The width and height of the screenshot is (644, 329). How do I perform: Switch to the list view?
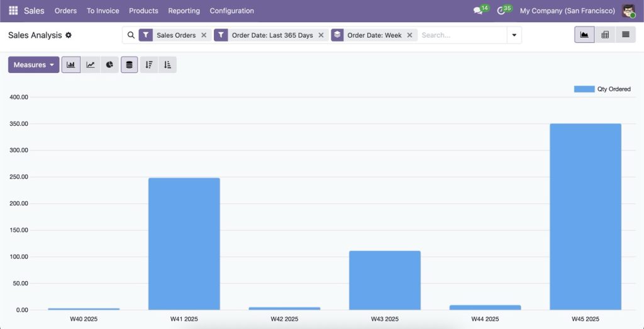point(625,35)
